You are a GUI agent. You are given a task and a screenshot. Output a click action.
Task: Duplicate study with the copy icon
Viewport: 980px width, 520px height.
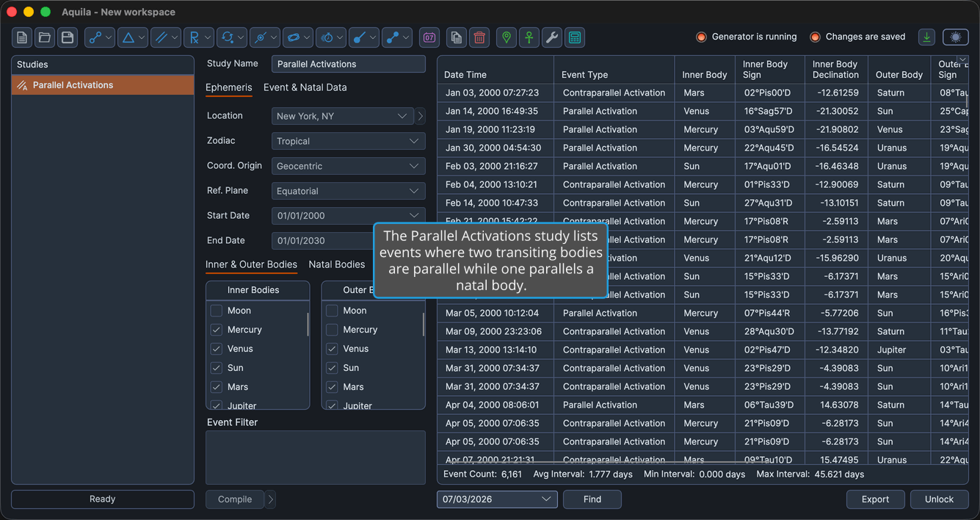457,37
